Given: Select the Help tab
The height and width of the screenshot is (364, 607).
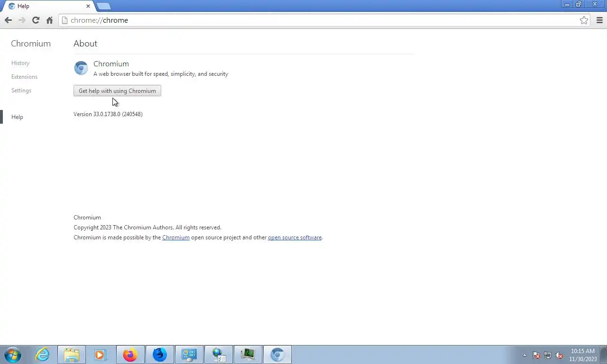Looking at the screenshot, I should 49,6.
